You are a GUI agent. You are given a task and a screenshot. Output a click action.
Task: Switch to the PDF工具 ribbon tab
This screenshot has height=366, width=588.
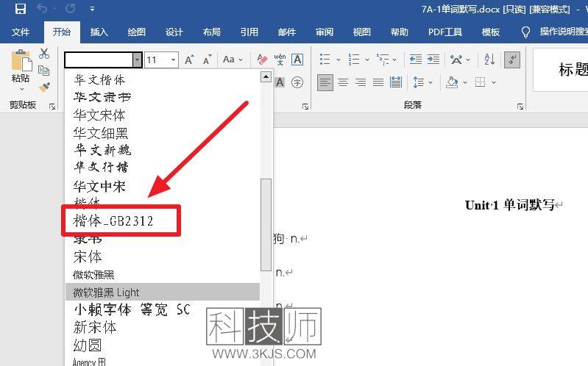pyautogui.click(x=445, y=32)
